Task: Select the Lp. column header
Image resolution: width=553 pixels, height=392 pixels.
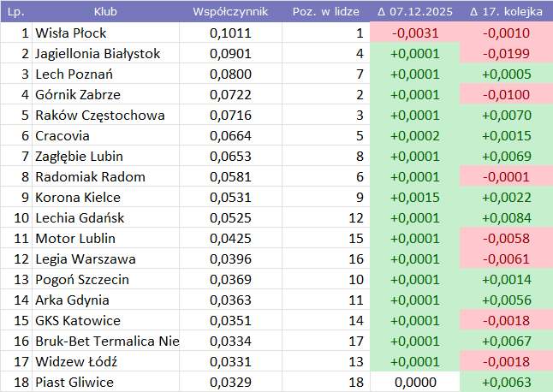Action: [15, 12]
